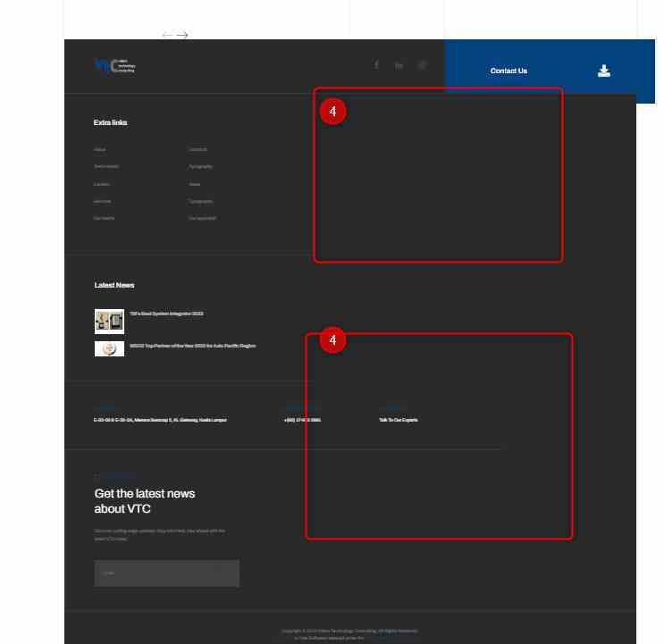Click the Contact Us button
Screen dimensions: 664x644
tap(509, 71)
